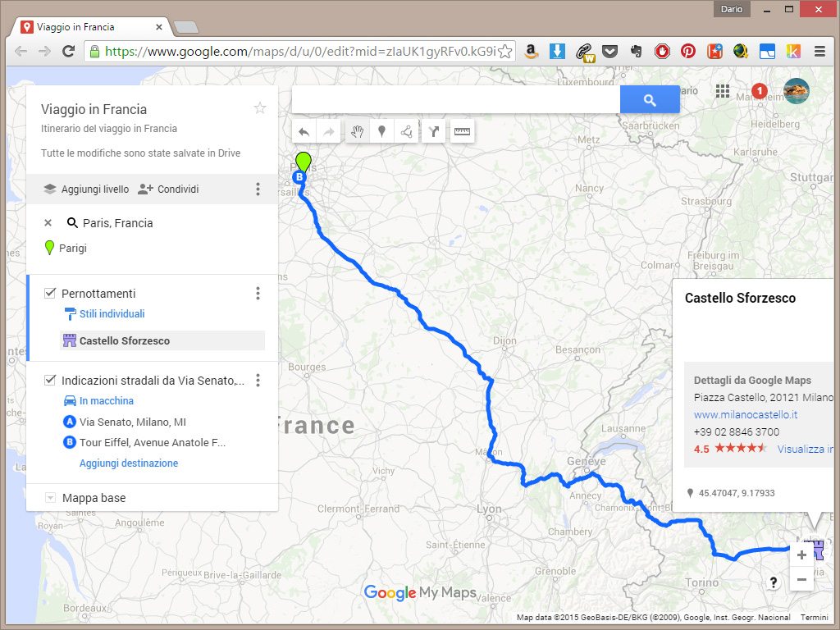Click Aggiungi livello
This screenshot has width=840, height=630.
[x=86, y=189]
